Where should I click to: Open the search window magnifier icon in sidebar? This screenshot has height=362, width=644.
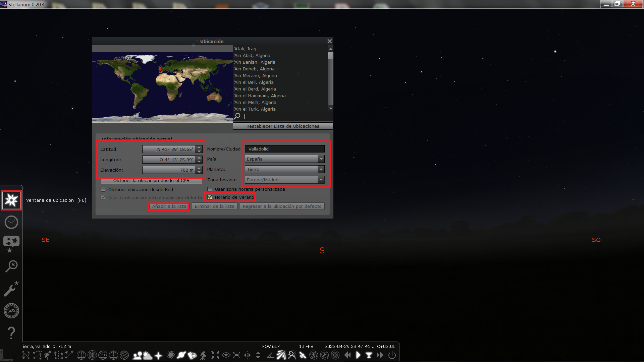click(x=11, y=266)
